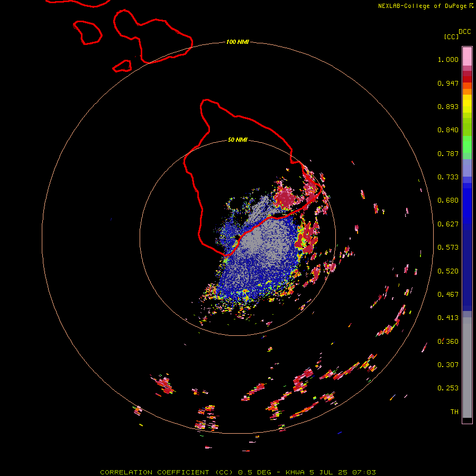The width and height of the screenshot is (476, 476).
Task: Select the 0.467 scale value
Action: (x=448, y=295)
